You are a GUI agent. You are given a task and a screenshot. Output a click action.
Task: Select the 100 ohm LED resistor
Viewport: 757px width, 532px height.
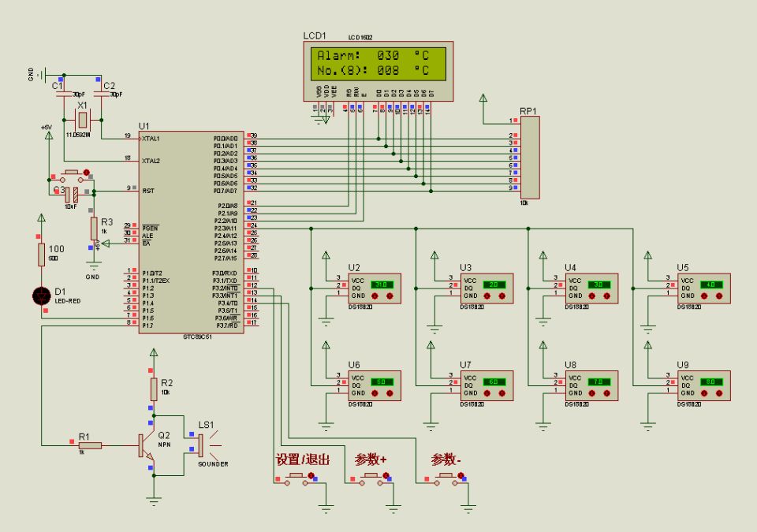(42, 255)
